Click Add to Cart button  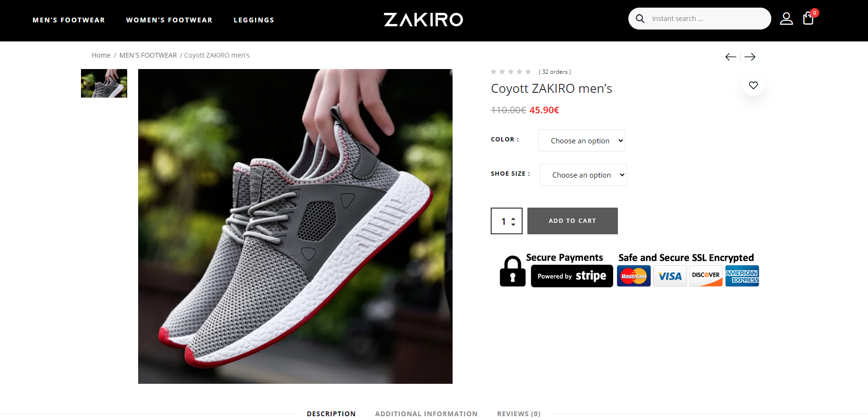pyautogui.click(x=573, y=221)
